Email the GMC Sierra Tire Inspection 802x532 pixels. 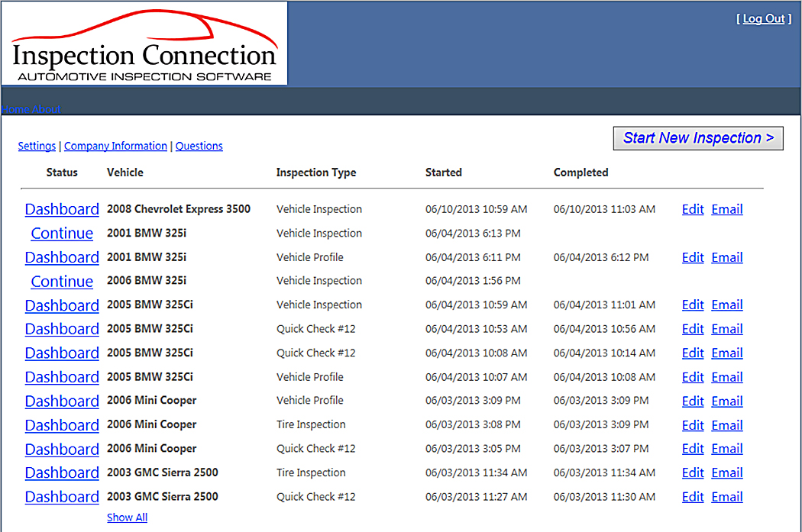point(727,472)
